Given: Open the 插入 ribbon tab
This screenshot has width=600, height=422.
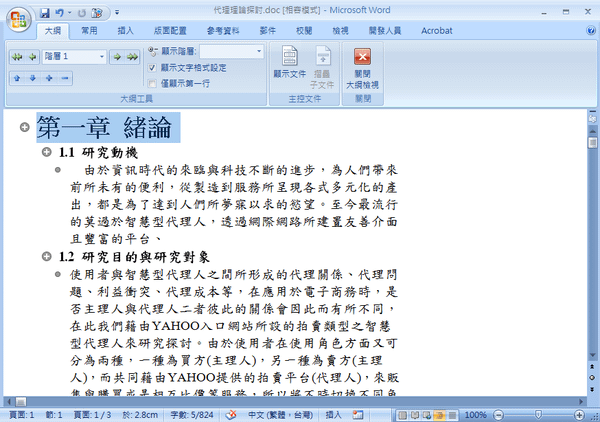Looking at the screenshot, I should pyautogui.click(x=125, y=31).
